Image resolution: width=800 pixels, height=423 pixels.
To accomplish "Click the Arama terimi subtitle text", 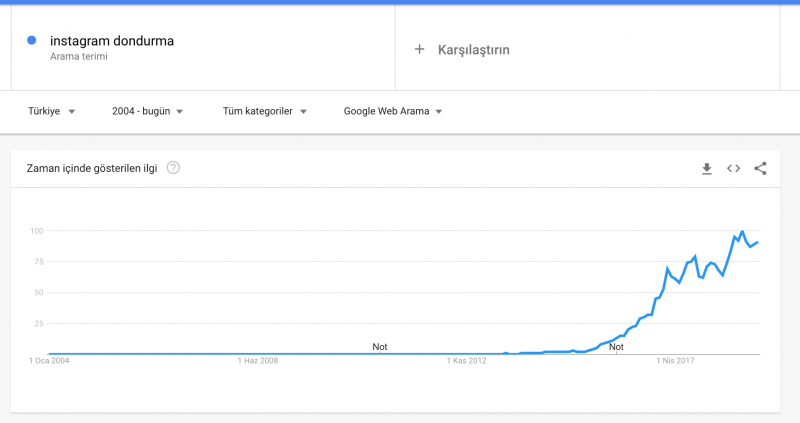I will click(x=78, y=57).
